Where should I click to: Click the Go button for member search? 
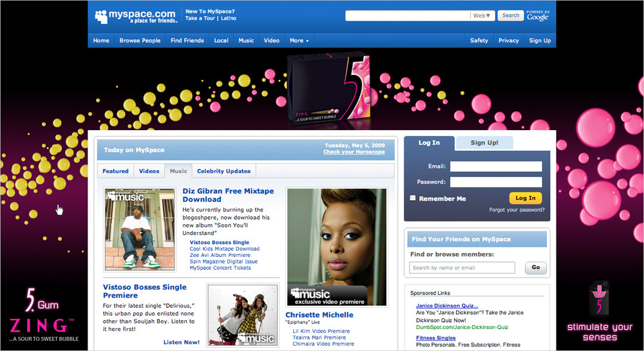click(536, 268)
